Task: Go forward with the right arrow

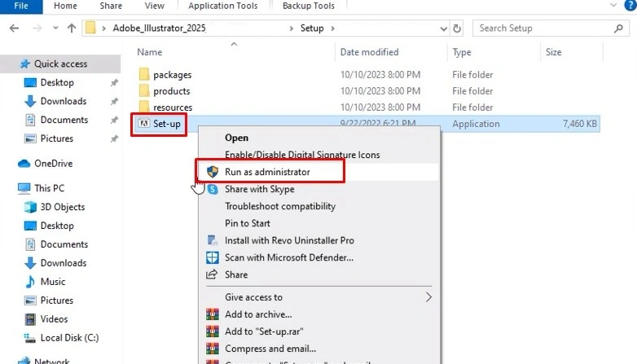Action: [x=37, y=28]
